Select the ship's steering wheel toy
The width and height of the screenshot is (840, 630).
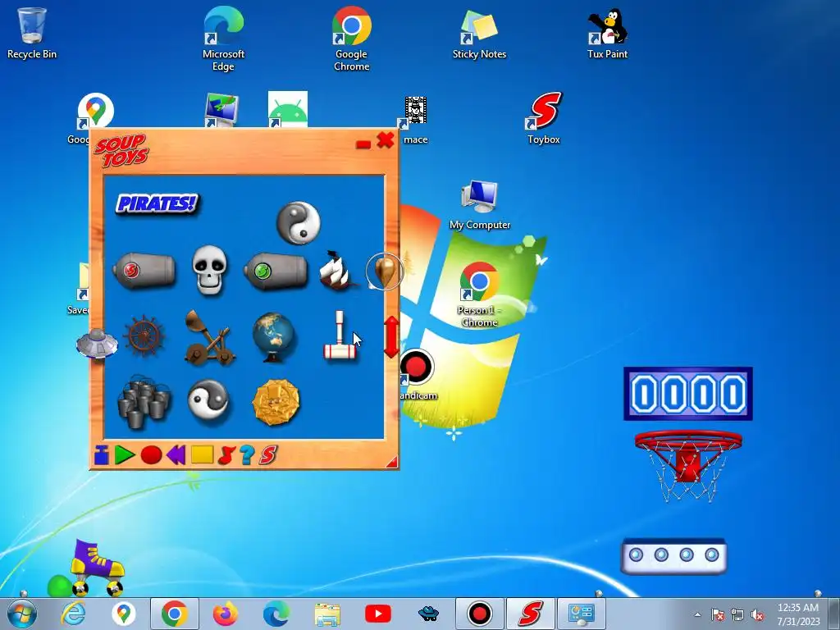(x=144, y=336)
